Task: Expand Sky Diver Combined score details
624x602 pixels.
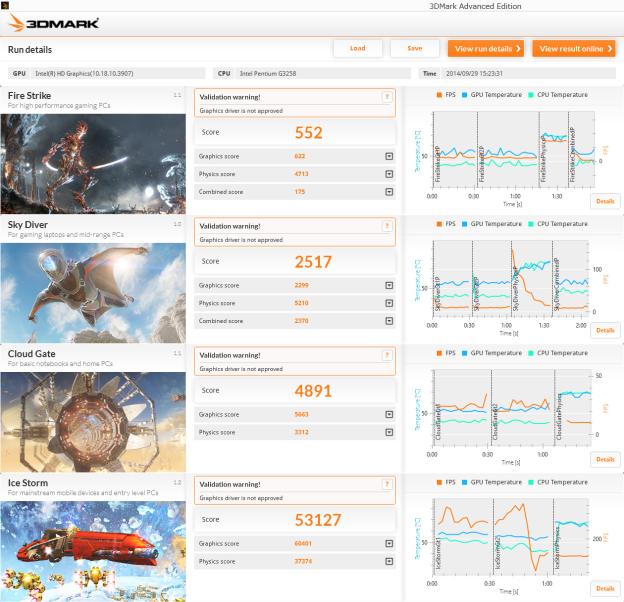Action: pos(389,321)
